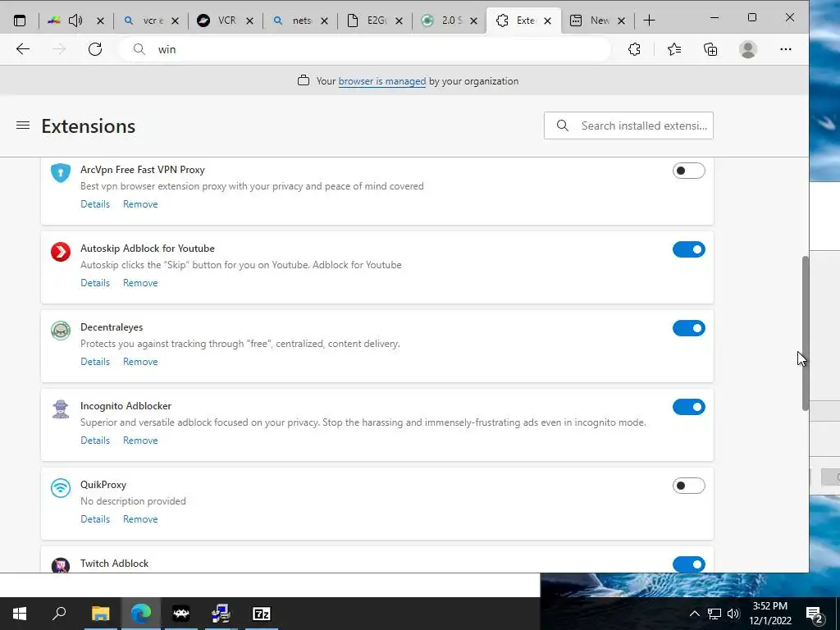Viewport: 840px width, 630px height.
Task: Disable Twitch Adblock toggle
Action: click(689, 564)
